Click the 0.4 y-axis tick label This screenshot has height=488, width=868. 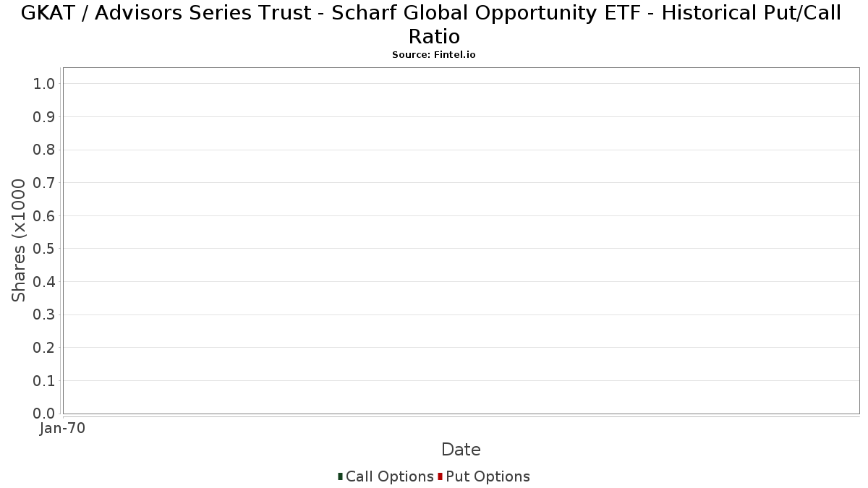pyautogui.click(x=44, y=282)
